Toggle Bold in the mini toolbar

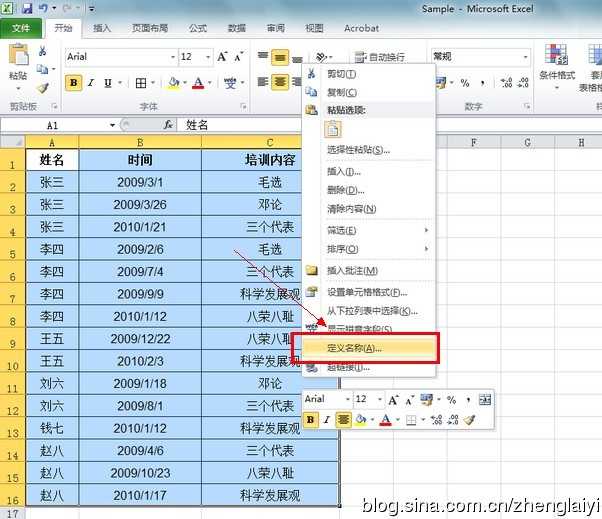point(310,420)
